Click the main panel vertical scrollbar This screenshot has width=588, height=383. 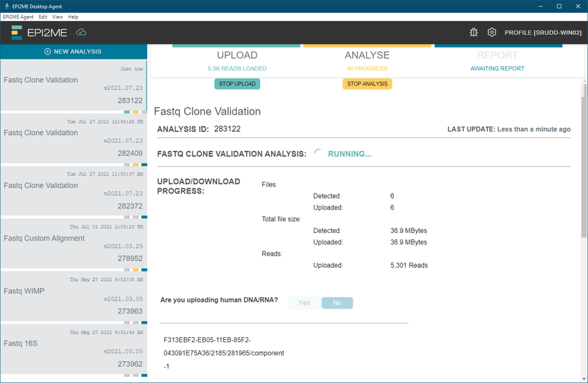pyautogui.click(x=584, y=161)
